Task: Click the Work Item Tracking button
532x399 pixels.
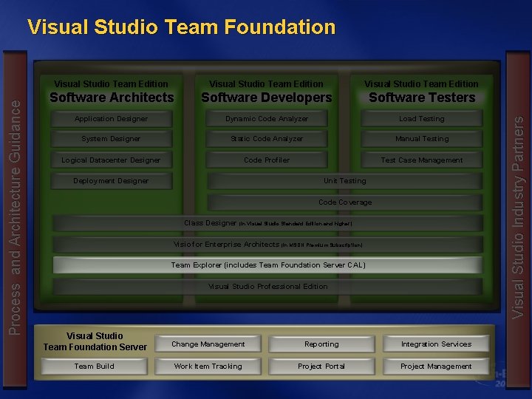Action: tap(208, 366)
